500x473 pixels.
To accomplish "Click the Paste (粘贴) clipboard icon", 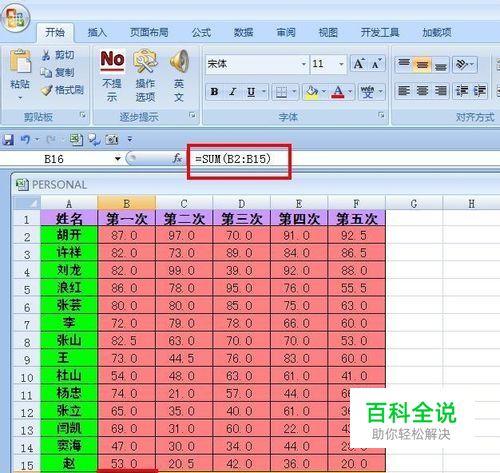I will (x=20, y=61).
